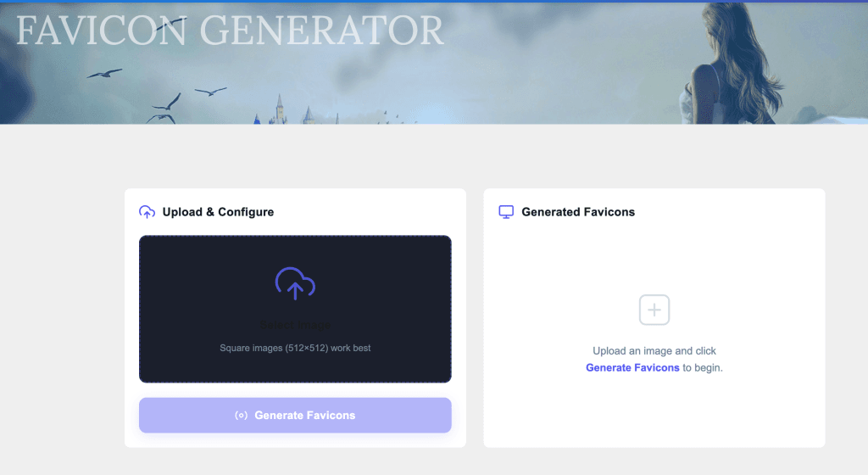Click the cloud upload icon in the dropzone
868x475 pixels.
pyautogui.click(x=295, y=283)
